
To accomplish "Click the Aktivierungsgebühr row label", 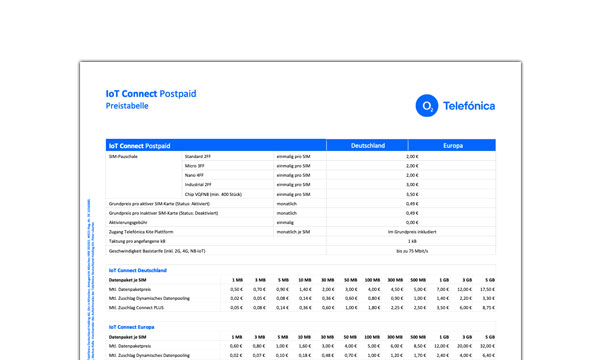I will click(128, 222).
